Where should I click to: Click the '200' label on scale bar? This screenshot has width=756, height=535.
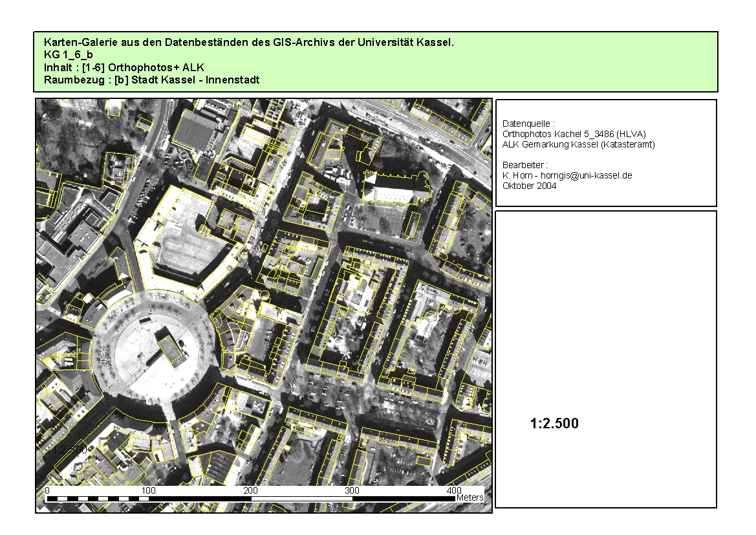click(250, 490)
